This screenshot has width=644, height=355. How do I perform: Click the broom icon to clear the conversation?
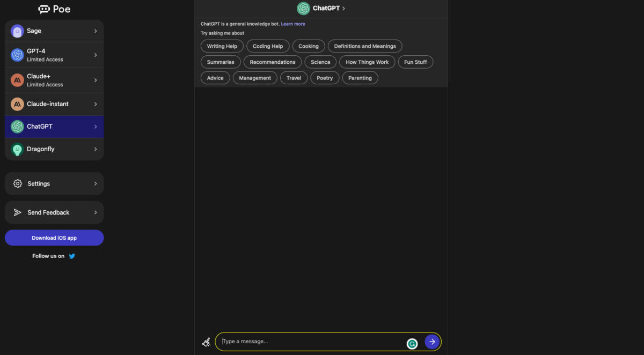tap(206, 341)
